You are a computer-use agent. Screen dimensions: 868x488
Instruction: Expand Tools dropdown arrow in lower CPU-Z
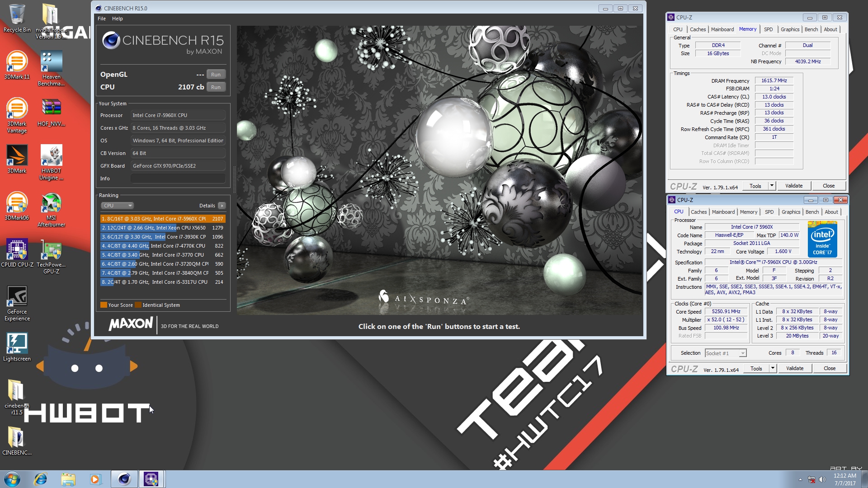pyautogui.click(x=773, y=368)
